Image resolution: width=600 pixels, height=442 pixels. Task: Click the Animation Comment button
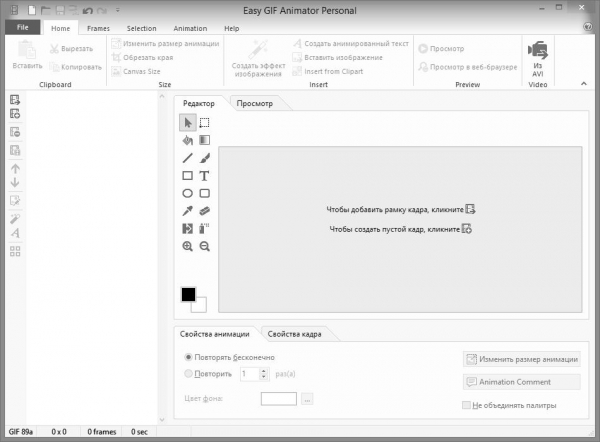click(x=522, y=382)
